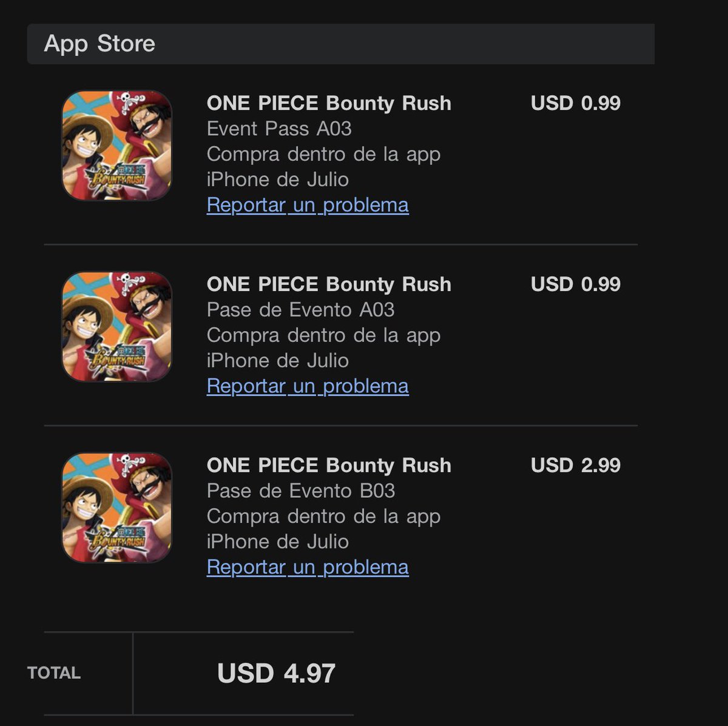Select the App Store section header

click(x=340, y=44)
